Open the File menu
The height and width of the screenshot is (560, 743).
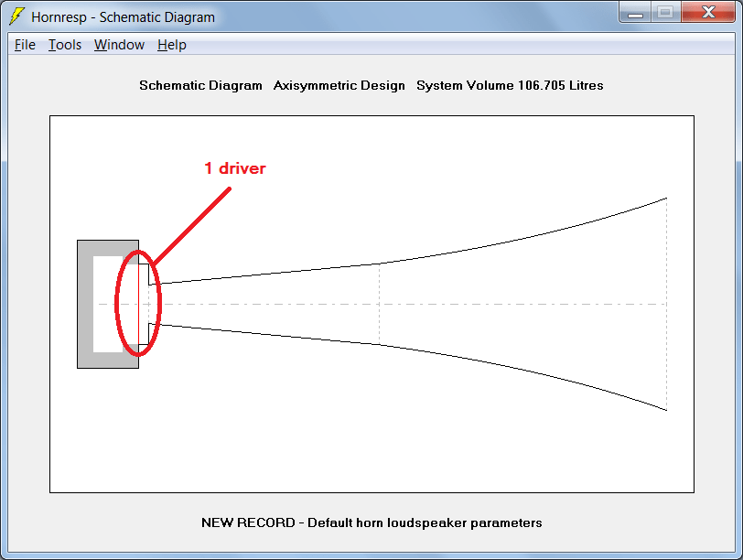[x=25, y=45]
